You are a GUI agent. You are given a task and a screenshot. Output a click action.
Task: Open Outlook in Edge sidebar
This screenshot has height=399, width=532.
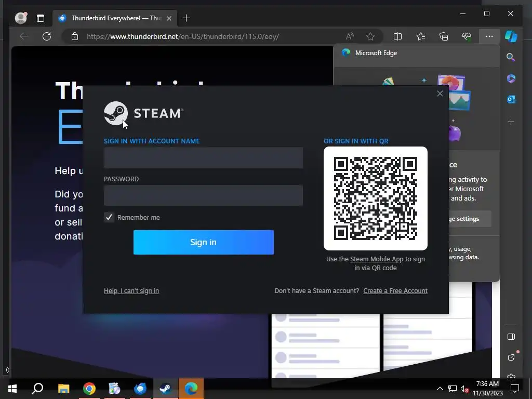pyautogui.click(x=511, y=99)
